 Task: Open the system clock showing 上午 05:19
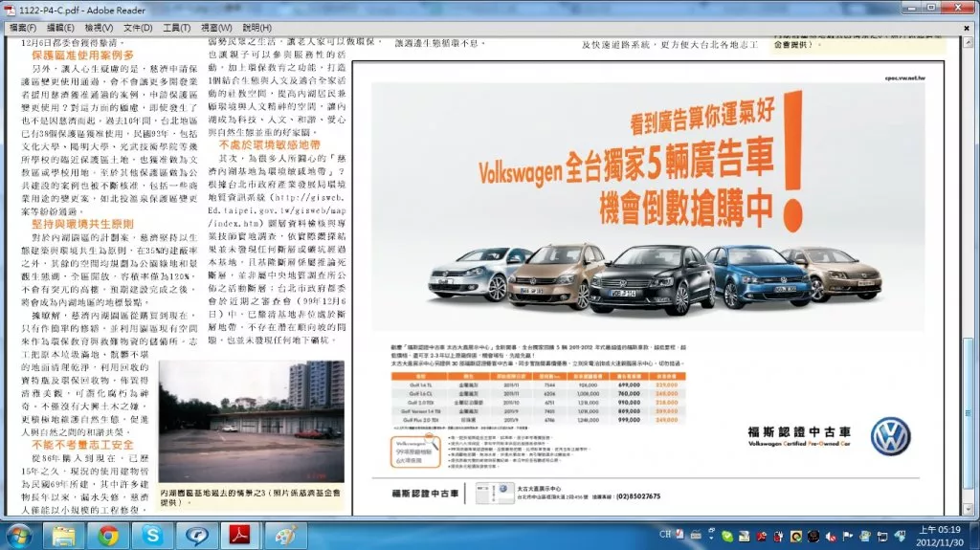click(940, 536)
